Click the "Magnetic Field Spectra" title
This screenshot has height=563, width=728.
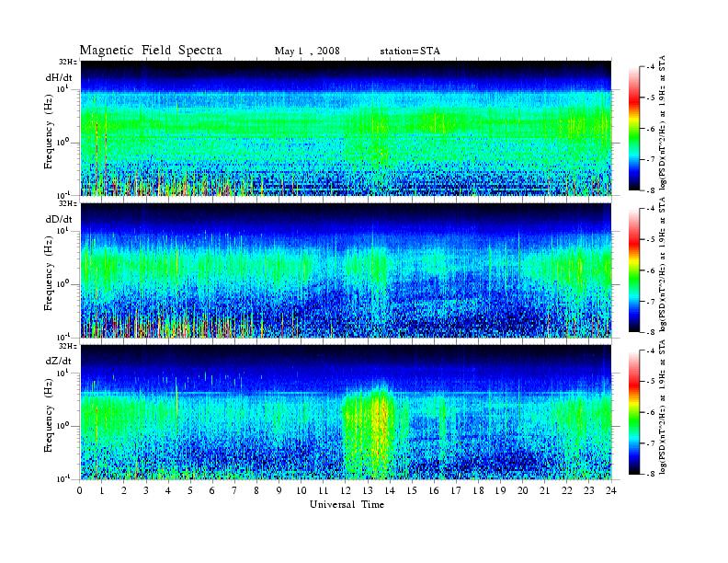click(x=151, y=51)
